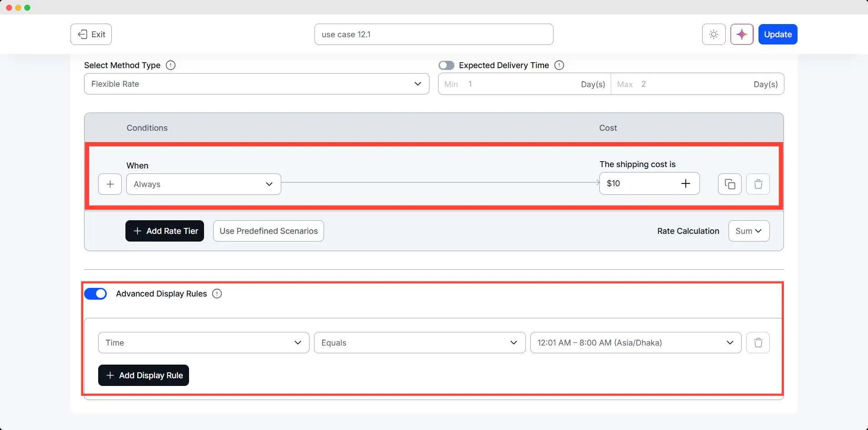Screen dimensions: 868x430
Task: Add a new condition with the plus icon
Action: (110, 184)
